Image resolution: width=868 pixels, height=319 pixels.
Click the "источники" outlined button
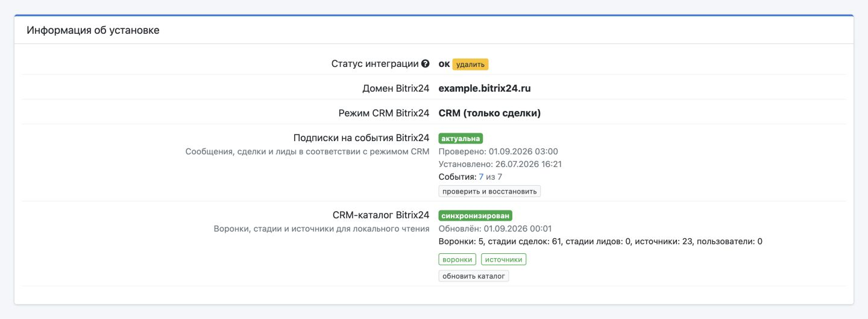504,259
